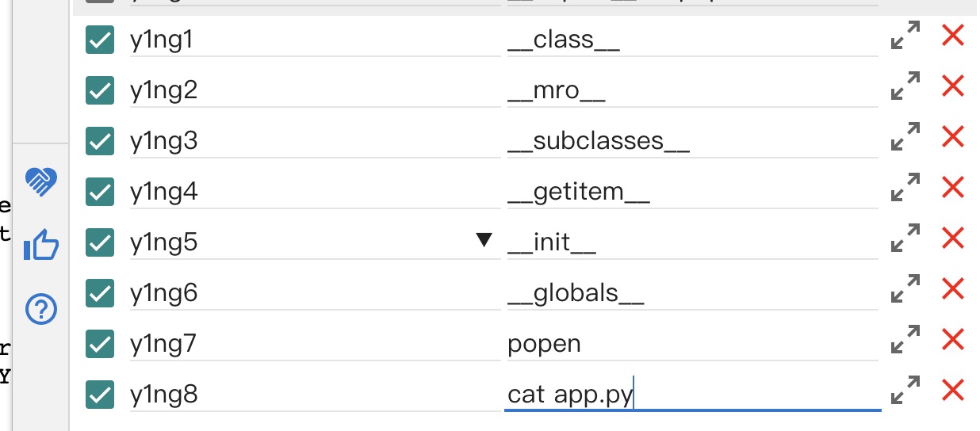980x431 pixels.
Task: Expand the cat app.py value editor
Action: tap(905, 391)
